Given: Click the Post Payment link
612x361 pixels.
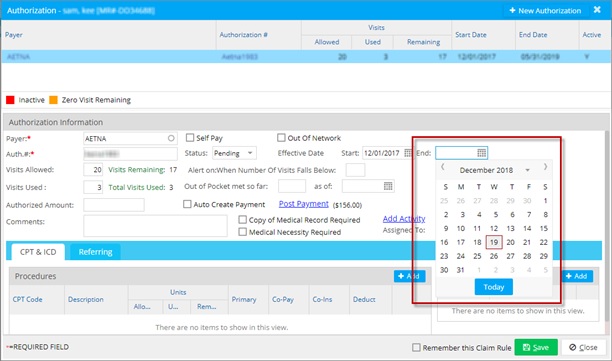Looking at the screenshot, I should click(x=304, y=204).
